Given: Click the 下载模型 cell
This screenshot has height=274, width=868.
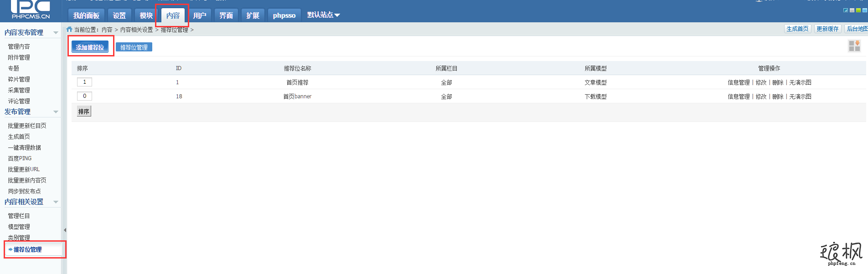Looking at the screenshot, I should pos(595,96).
